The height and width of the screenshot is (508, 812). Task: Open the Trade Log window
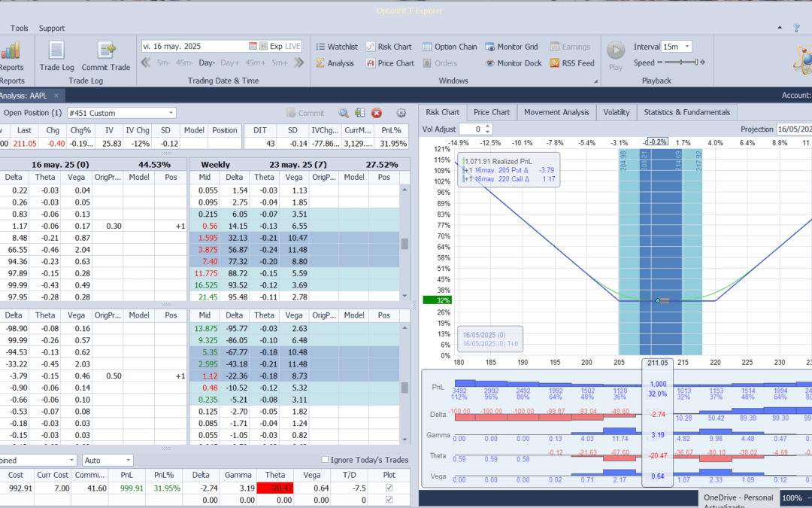56,56
